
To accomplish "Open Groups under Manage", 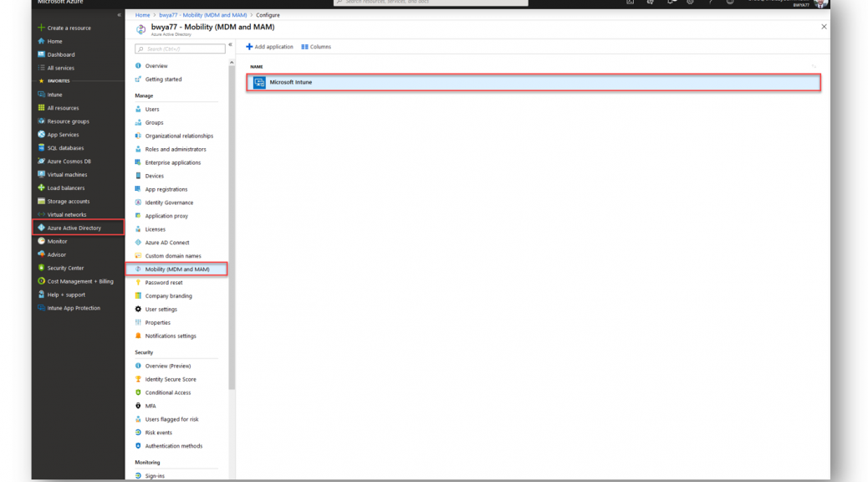I will click(x=154, y=122).
